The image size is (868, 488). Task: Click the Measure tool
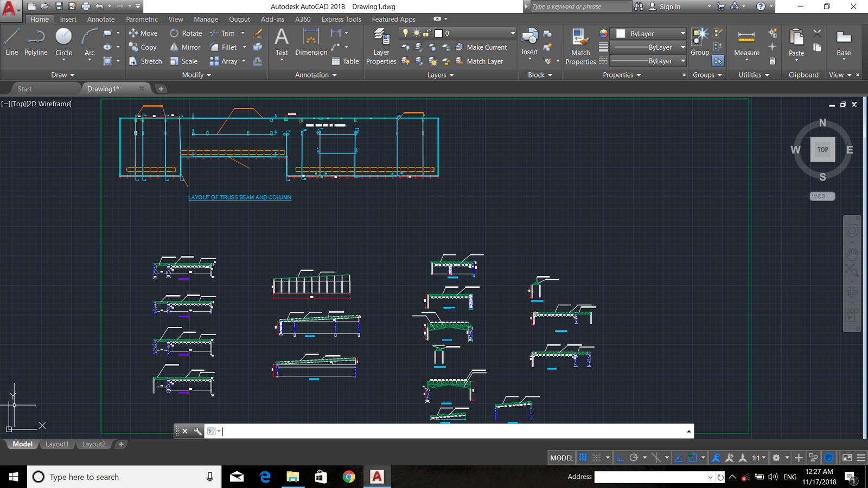tap(746, 43)
